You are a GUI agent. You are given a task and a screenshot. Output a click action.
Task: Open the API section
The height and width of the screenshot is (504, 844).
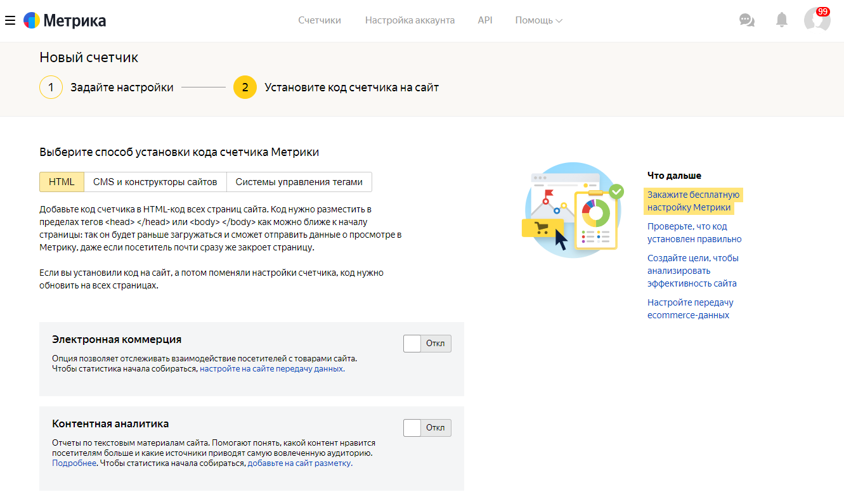485,20
